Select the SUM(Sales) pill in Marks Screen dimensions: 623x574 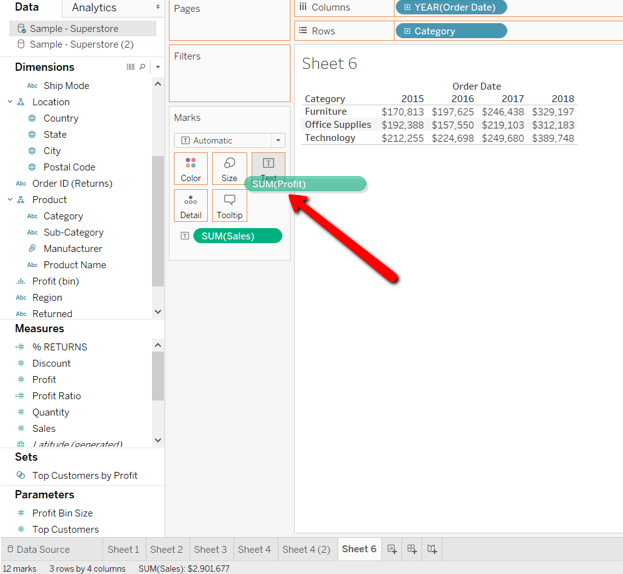(x=238, y=236)
